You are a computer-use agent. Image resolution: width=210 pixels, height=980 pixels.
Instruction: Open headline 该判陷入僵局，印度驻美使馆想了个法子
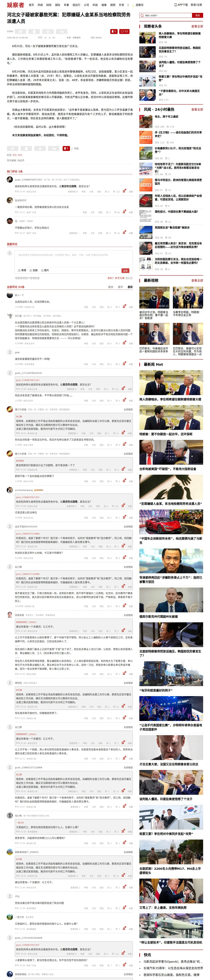click(x=180, y=64)
